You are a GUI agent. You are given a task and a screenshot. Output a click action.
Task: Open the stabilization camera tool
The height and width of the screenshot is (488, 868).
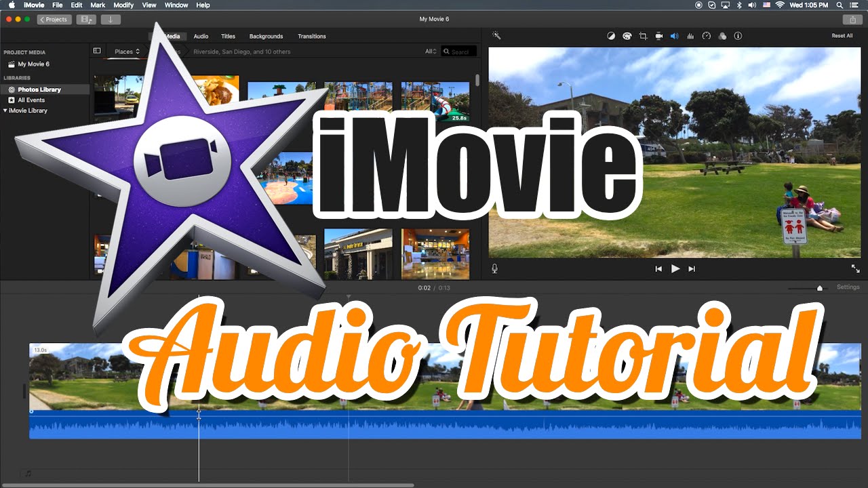[x=658, y=36]
